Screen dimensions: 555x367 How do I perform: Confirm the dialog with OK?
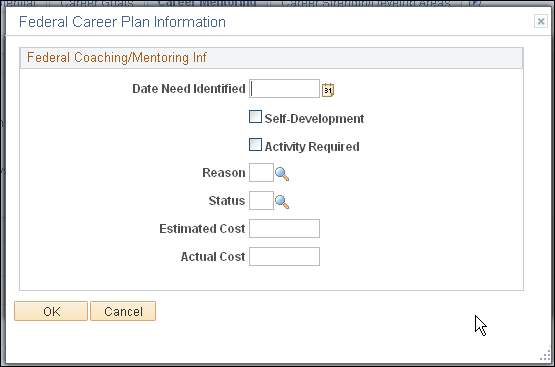click(x=51, y=311)
